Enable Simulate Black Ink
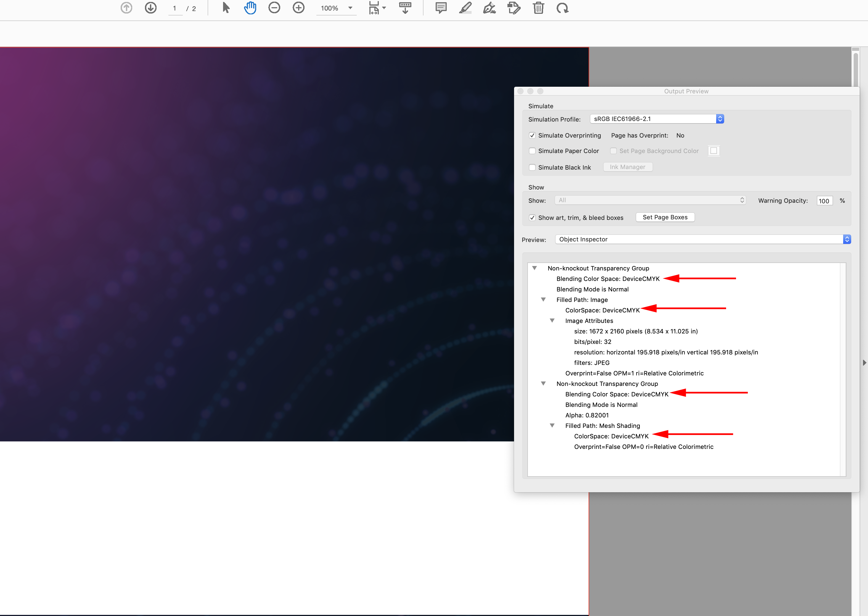This screenshot has height=616, width=868. 532,167
